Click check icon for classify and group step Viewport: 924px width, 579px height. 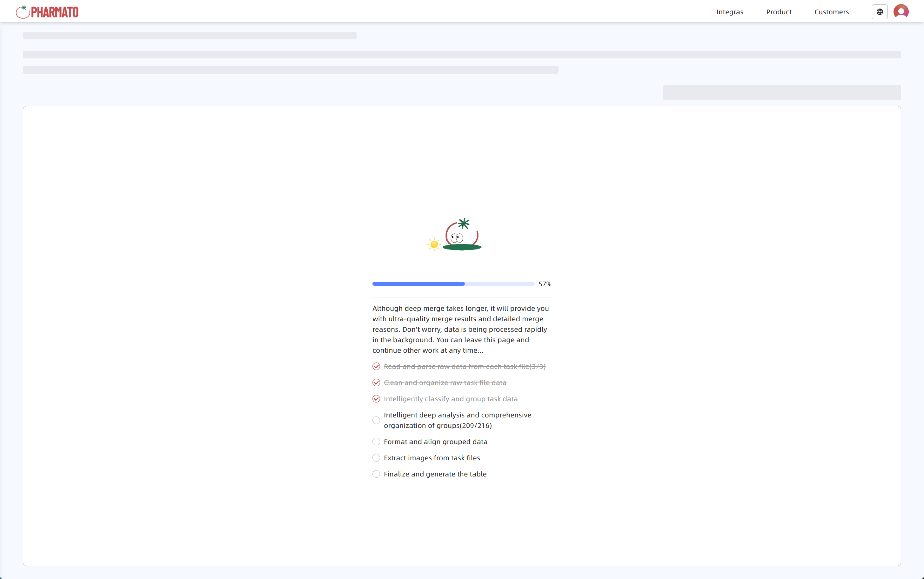(x=376, y=399)
